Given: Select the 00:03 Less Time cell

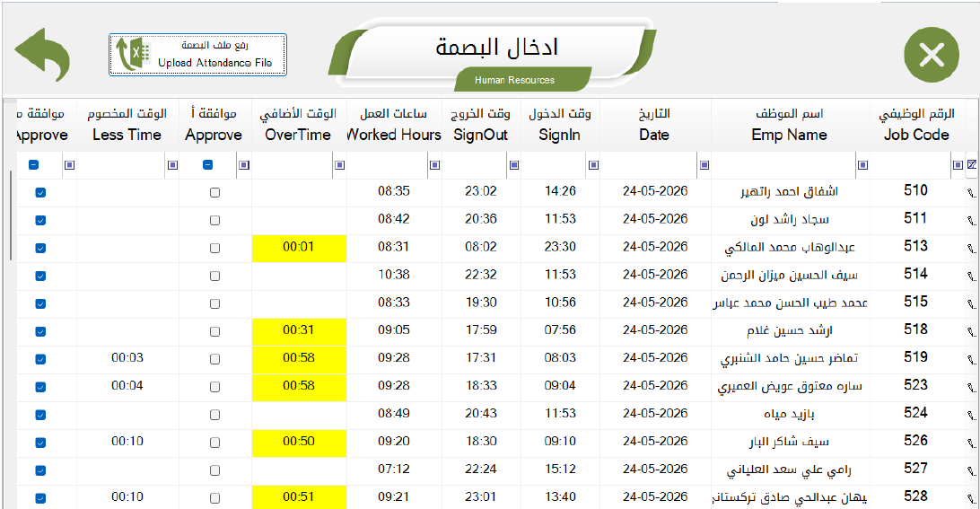Looking at the screenshot, I should click(127, 359).
